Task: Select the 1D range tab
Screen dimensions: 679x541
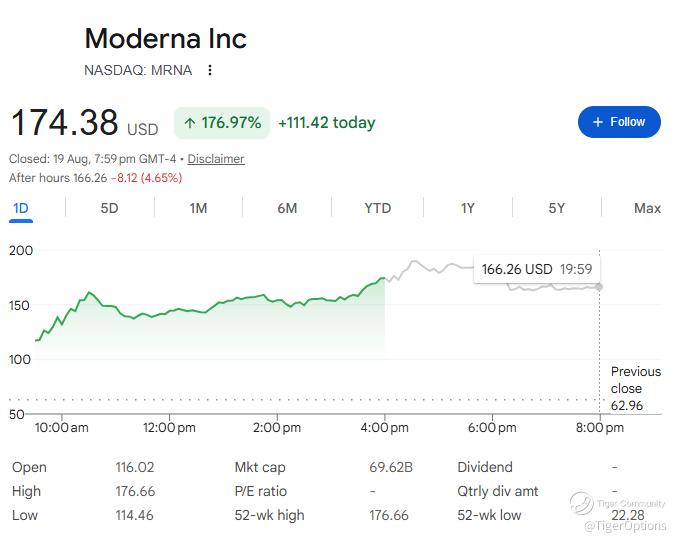Action: click(21, 208)
